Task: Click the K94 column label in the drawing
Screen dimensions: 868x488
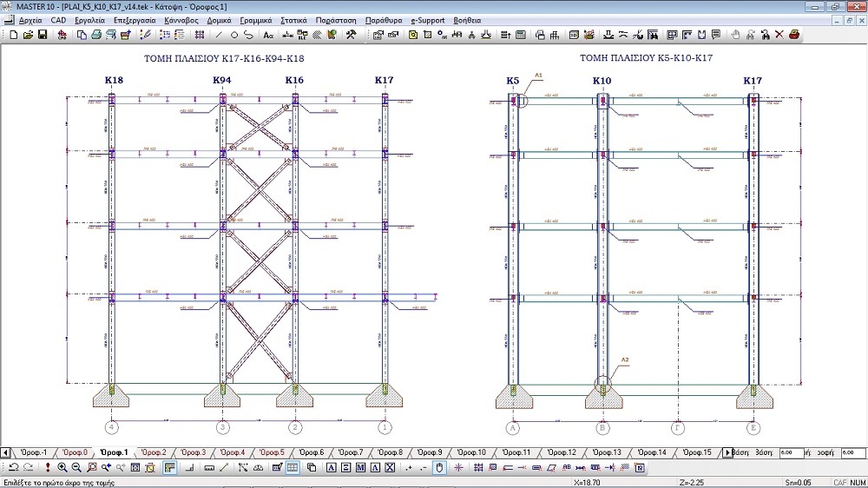Action: pyautogui.click(x=222, y=80)
